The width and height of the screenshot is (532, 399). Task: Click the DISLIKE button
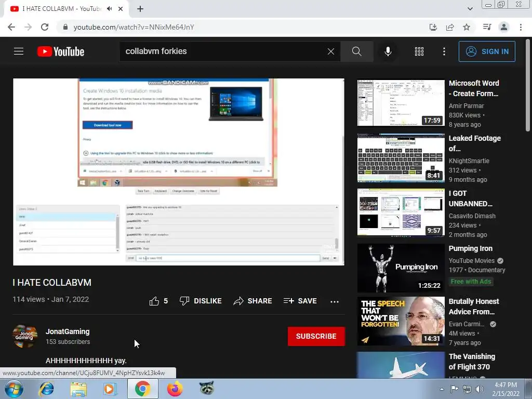(x=201, y=301)
